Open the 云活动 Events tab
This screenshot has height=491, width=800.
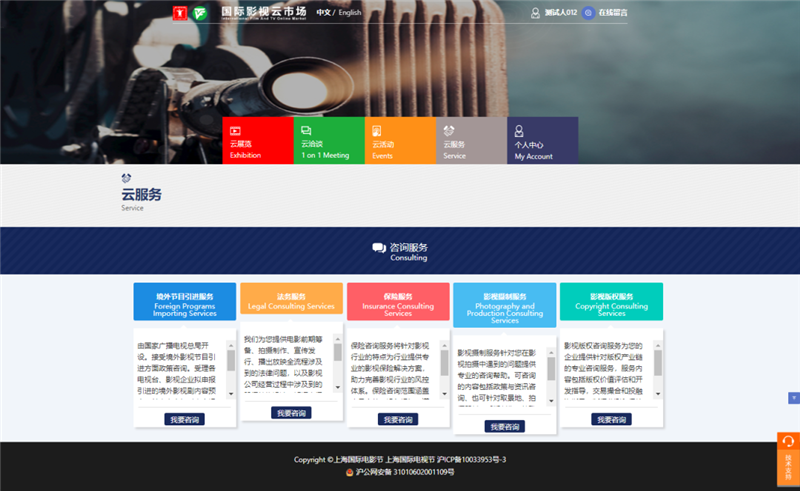(400, 141)
